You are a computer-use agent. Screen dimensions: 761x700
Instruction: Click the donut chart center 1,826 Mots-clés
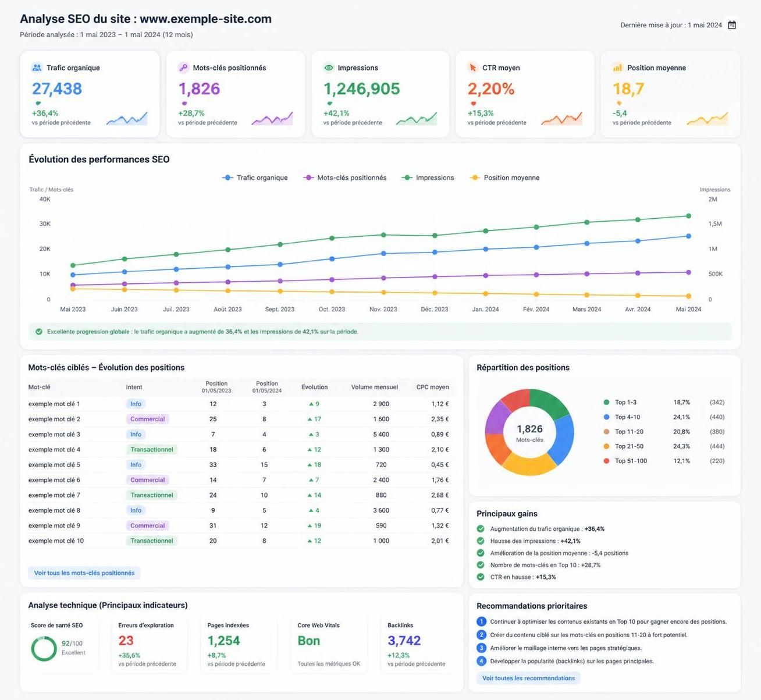[529, 433]
